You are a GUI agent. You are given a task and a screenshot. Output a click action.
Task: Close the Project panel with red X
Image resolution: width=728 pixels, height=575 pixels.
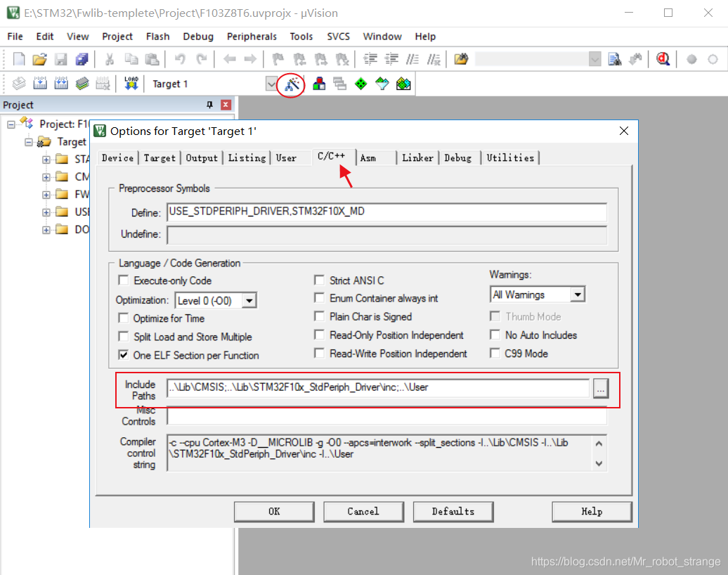226,105
